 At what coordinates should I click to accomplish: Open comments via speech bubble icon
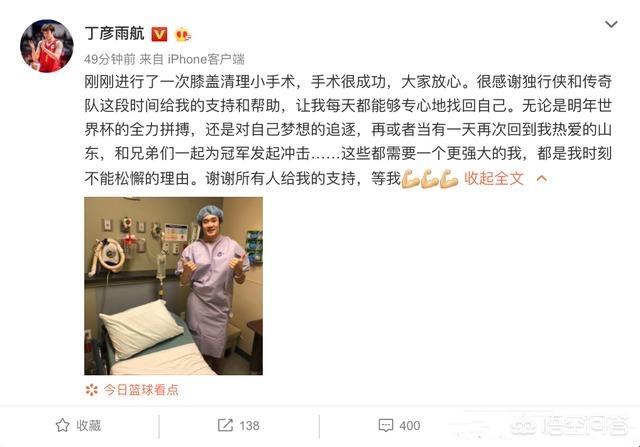pos(386,425)
